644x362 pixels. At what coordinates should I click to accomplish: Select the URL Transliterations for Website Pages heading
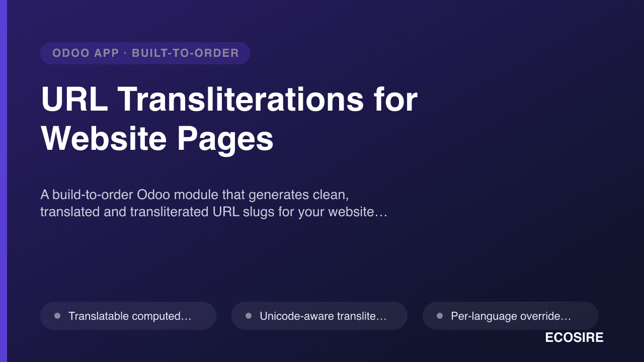(229, 119)
